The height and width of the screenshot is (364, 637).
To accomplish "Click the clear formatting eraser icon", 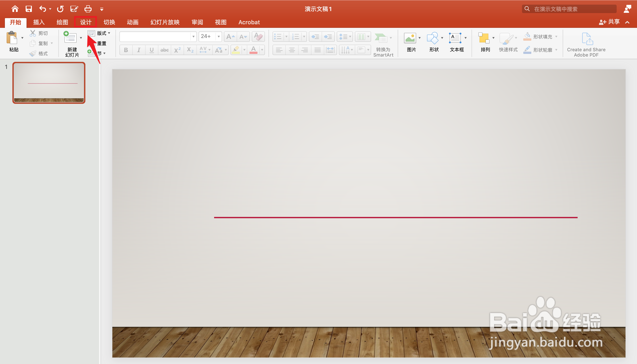I will point(258,37).
